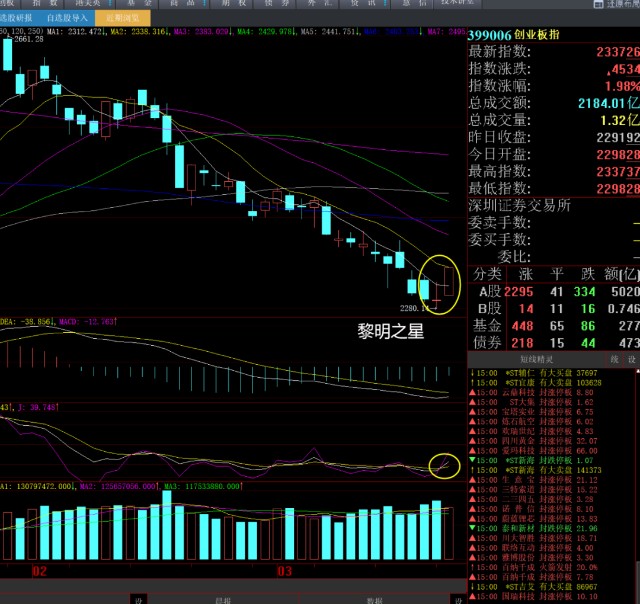Click the 短线精灵 panel title
Screen dimensions: 640x604
(536, 357)
